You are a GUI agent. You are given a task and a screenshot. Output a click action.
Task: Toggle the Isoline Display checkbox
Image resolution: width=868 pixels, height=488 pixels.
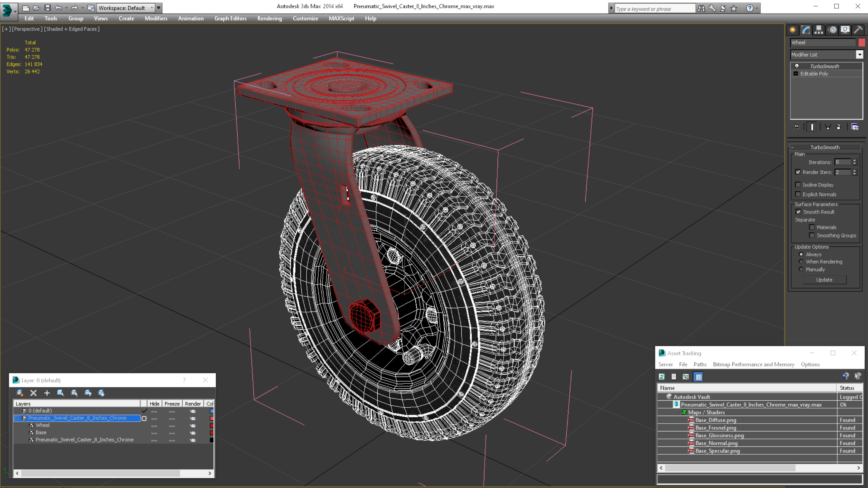click(798, 185)
